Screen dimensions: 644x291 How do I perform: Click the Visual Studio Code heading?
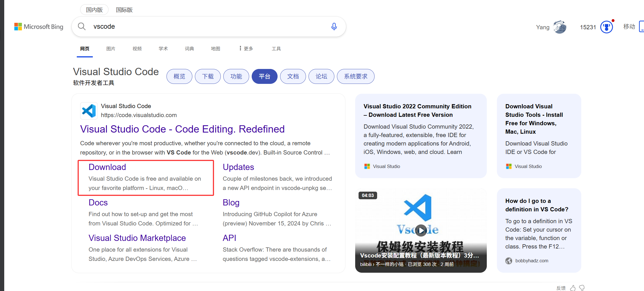[116, 71]
